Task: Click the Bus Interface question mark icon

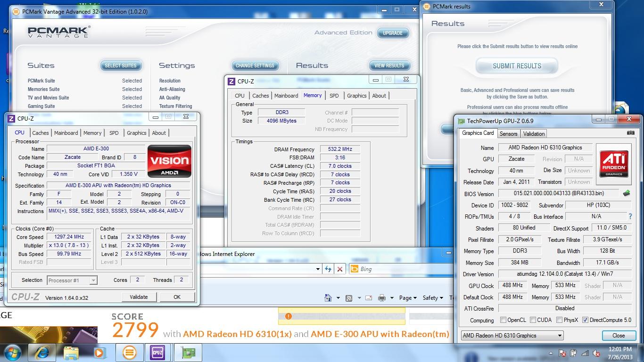Action: tap(630, 216)
